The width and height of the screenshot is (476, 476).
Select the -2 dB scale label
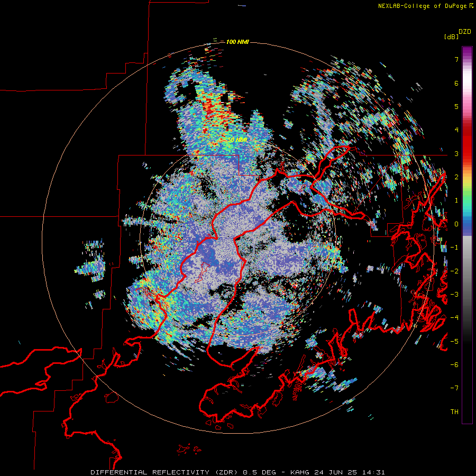coord(454,271)
